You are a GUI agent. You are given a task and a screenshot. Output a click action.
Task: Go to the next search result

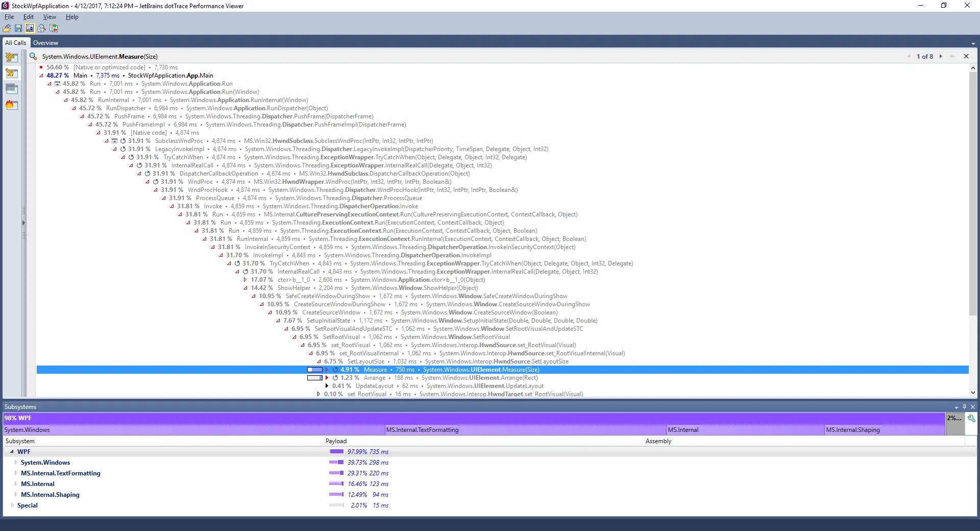[x=941, y=56]
